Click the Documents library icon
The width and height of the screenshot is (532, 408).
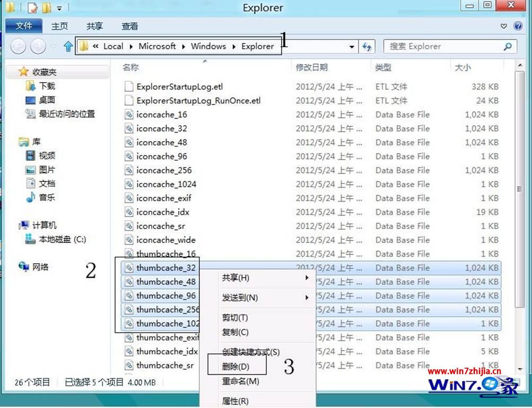31,183
